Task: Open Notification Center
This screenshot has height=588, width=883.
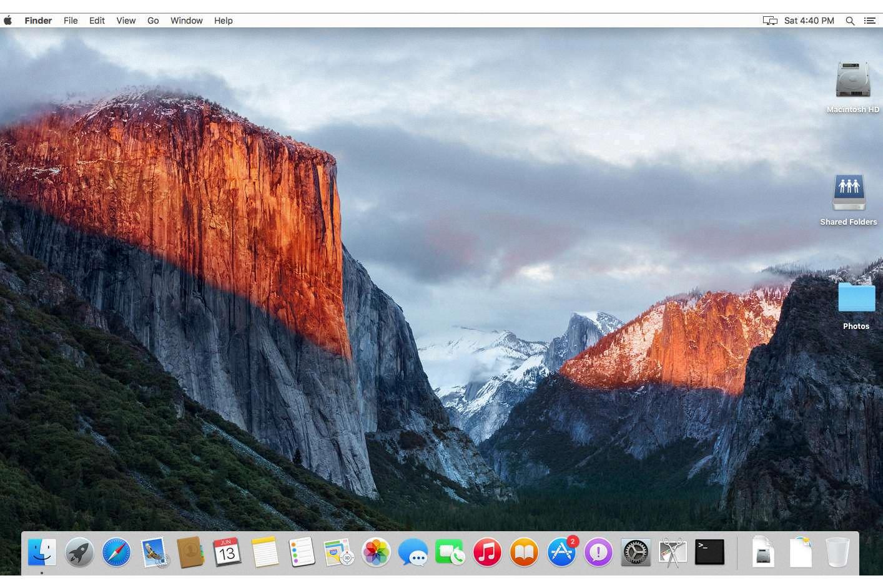Action: [869, 21]
